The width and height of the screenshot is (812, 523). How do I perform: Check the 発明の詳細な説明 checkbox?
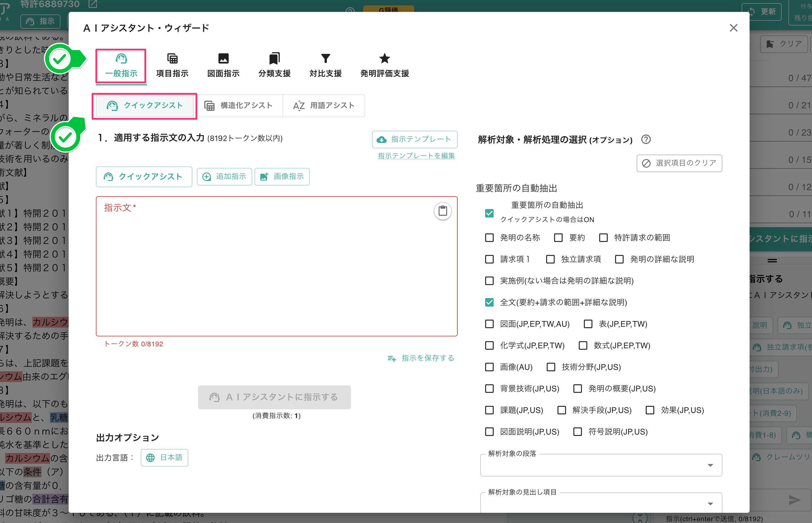coord(619,259)
